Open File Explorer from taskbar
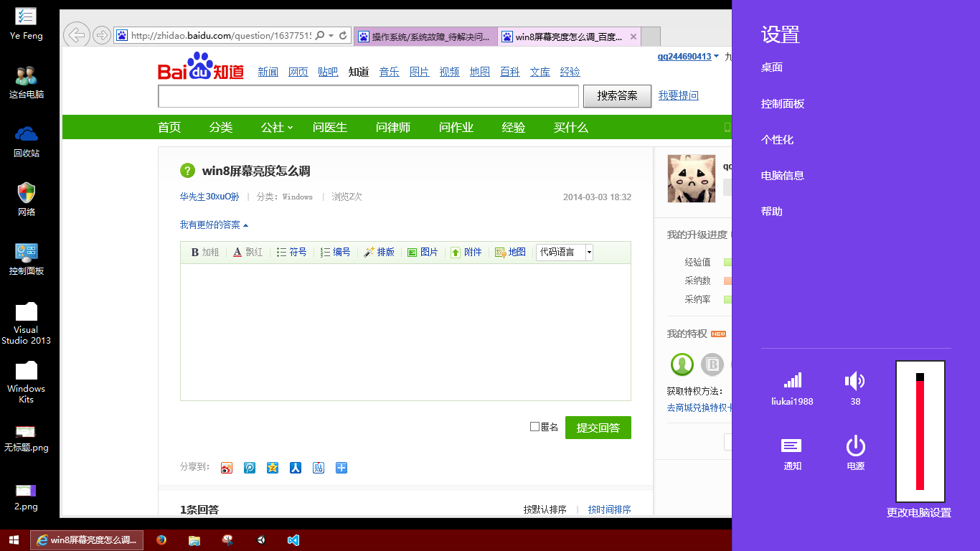Screen dimensions: 980x551 click(x=194, y=540)
